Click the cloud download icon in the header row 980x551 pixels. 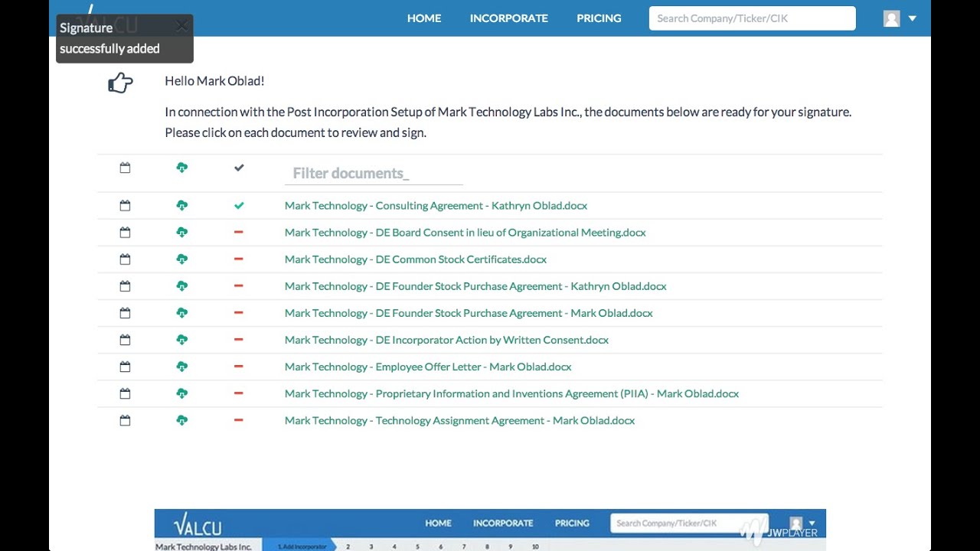click(x=181, y=168)
